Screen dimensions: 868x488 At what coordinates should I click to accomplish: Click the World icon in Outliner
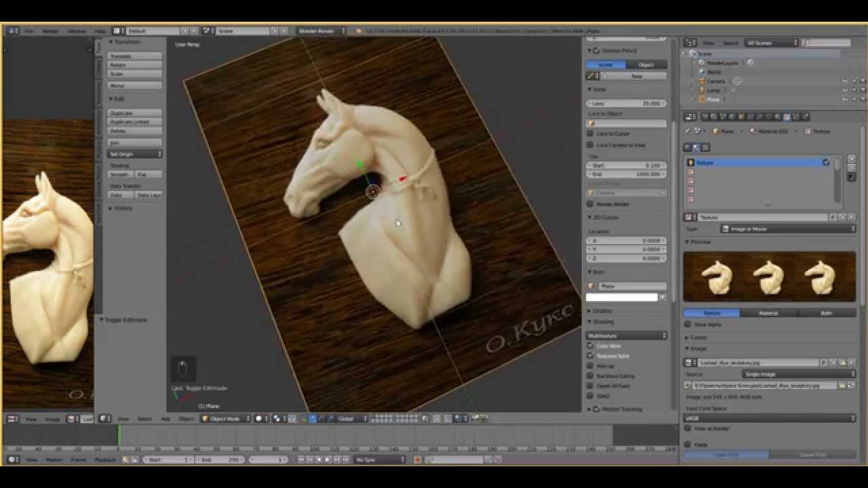click(702, 72)
